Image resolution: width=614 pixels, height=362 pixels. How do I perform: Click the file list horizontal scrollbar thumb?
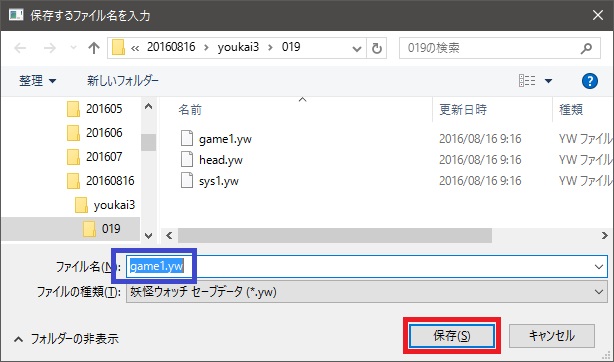tap(335, 236)
